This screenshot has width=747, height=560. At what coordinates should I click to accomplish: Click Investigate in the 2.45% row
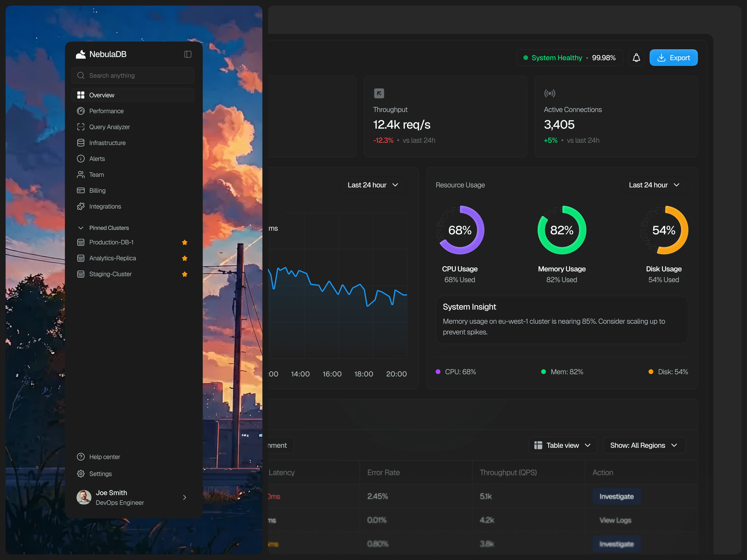616,496
